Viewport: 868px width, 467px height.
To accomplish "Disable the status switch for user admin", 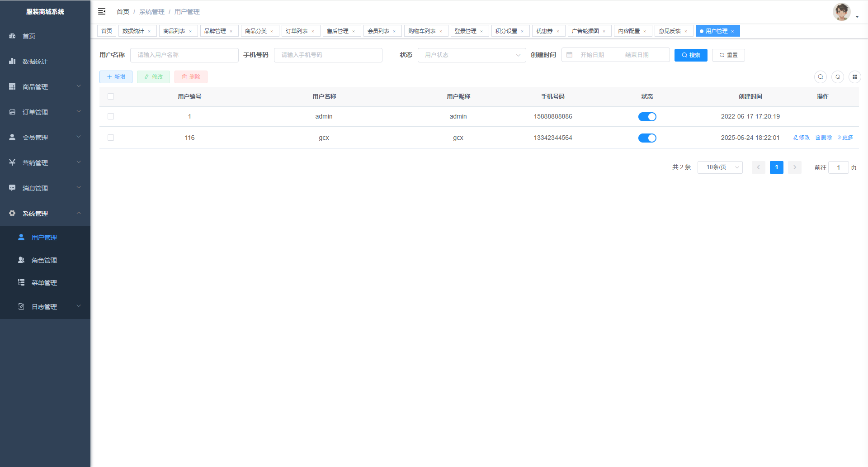I will [647, 117].
